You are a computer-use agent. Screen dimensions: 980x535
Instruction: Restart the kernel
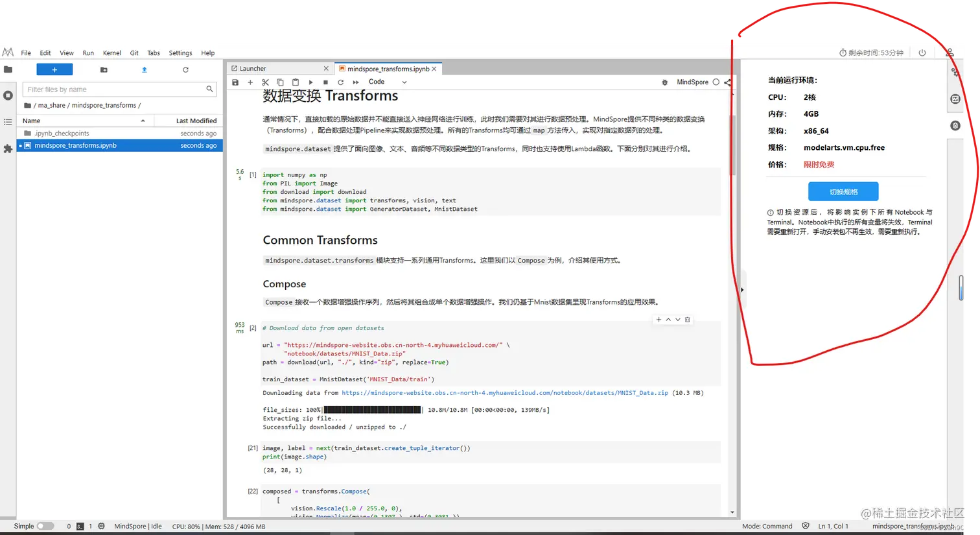(x=340, y=82)
